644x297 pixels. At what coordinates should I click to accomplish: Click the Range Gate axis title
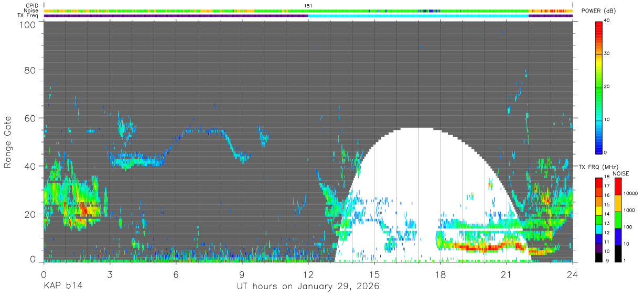(x=8, y=141)
